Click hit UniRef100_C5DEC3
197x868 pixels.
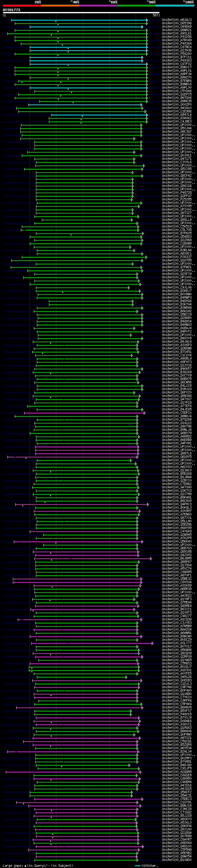coord(176,799)
